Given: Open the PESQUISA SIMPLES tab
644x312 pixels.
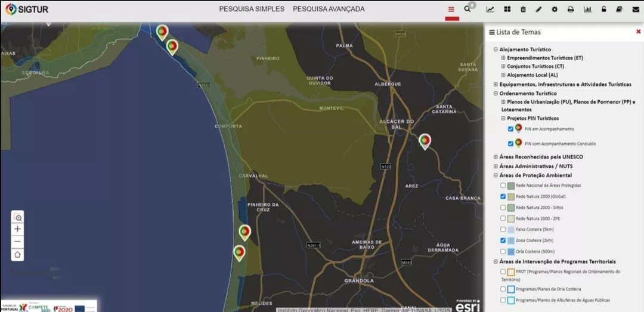Looking at the screenshot, I should click(x=252, y=9).
